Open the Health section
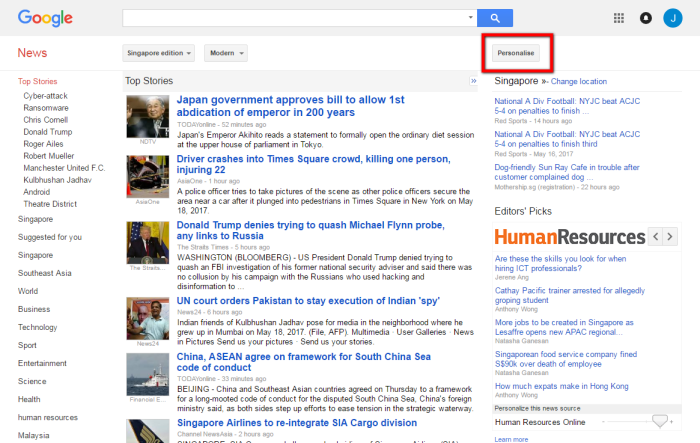 coord(29,400)
